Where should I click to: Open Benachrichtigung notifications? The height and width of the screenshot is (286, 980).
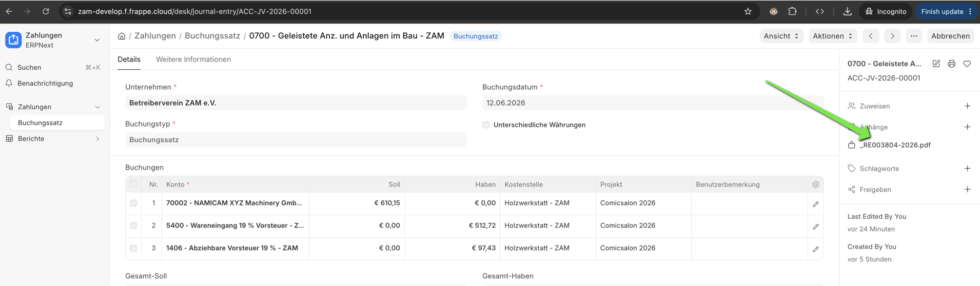coord(53,83)
